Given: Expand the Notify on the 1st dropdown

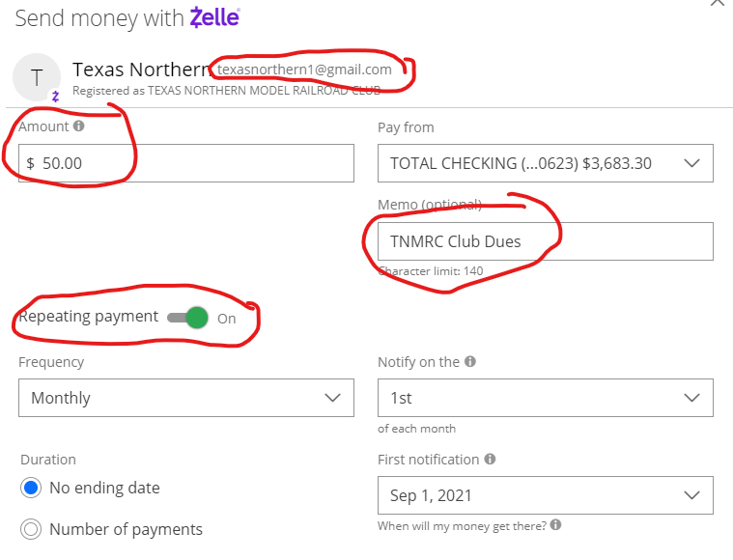Looking at the screenshot, I should (545, 398).
